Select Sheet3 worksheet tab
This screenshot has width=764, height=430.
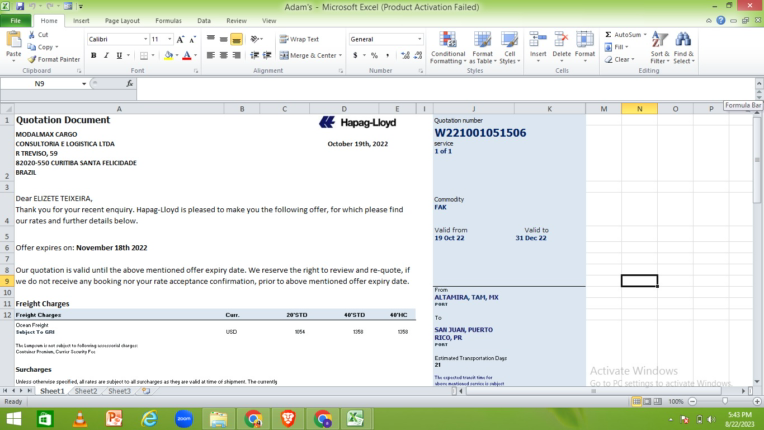(119, 391)
